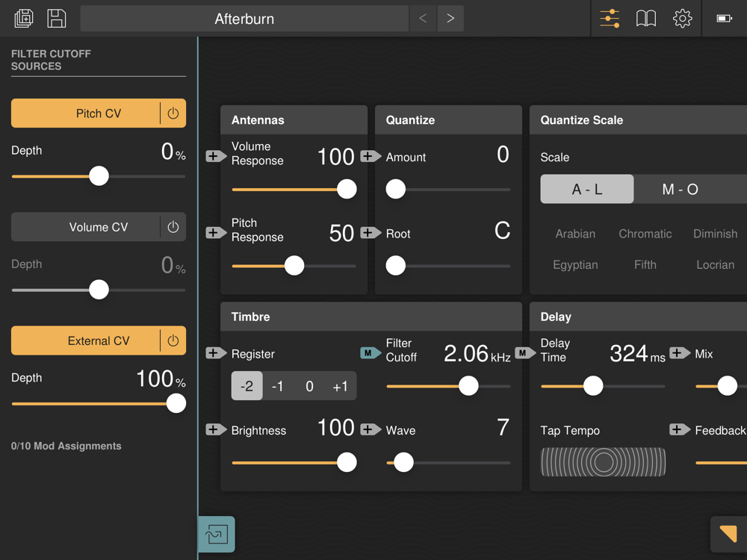Open mod assign arrow for Pitch Response
This screenshot has height=560, width=747.
click(216, 233)
